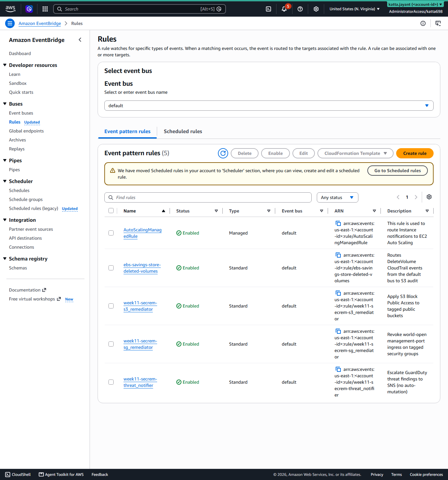This screenshot has width=448, height=480.
Task: Open the AWS home logo
Action: coord(10,9)
